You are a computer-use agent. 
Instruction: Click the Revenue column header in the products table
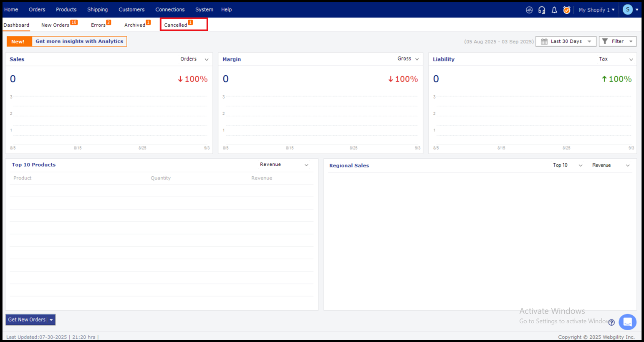(262, 178)
